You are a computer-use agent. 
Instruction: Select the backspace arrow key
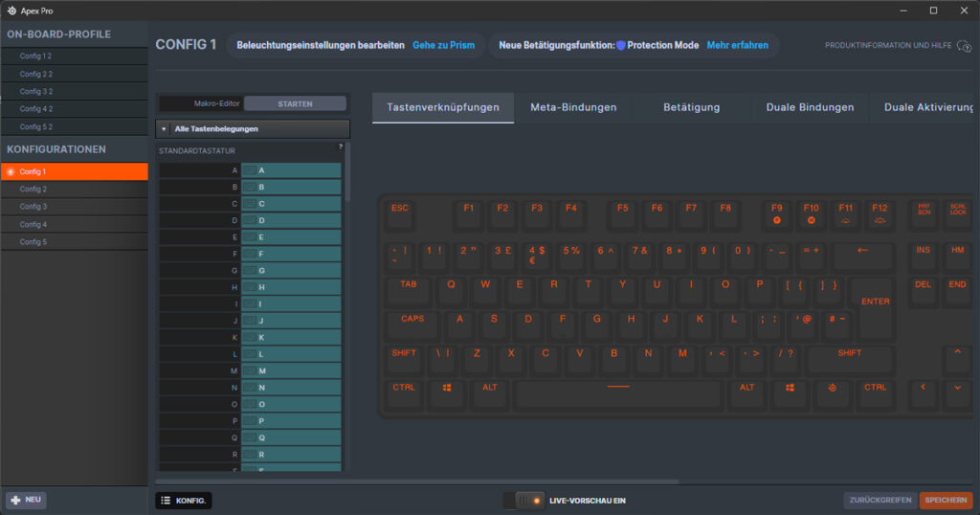[x=863, y=257]
